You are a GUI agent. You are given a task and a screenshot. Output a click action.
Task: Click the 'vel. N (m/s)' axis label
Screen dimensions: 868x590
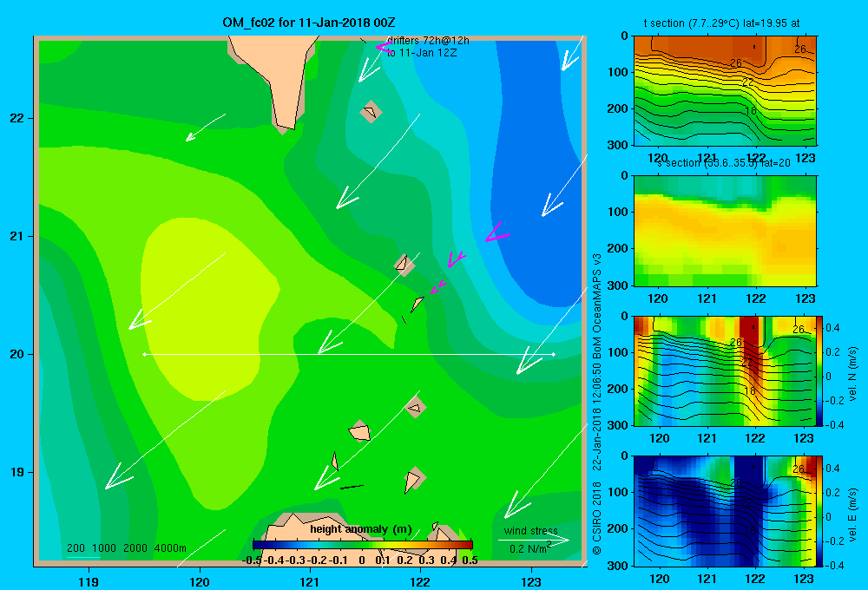(x=852, y=374)
